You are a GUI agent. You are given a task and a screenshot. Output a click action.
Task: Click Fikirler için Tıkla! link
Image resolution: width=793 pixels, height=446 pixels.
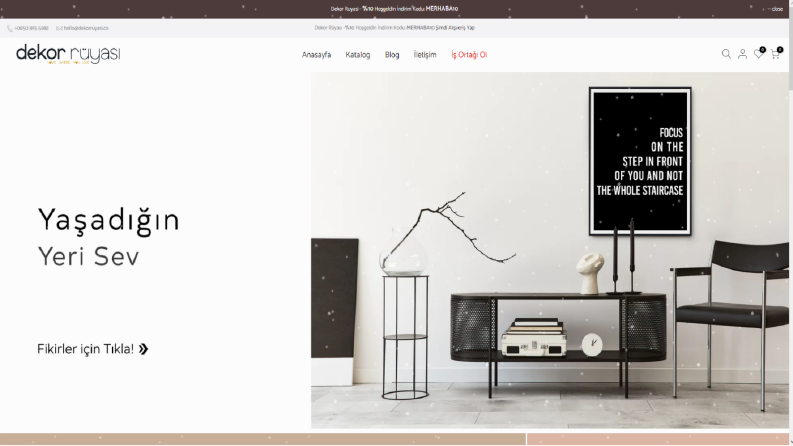coord(85,349)
